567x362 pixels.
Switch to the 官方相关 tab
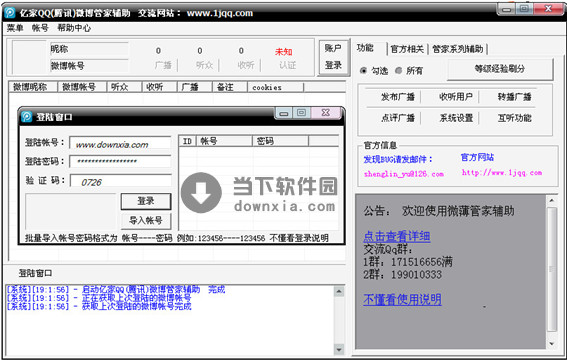(x=407, y=49)
